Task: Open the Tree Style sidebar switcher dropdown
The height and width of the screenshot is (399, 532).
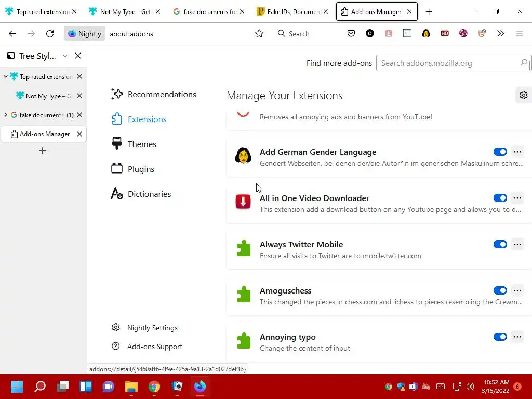Action: point(65,56)
